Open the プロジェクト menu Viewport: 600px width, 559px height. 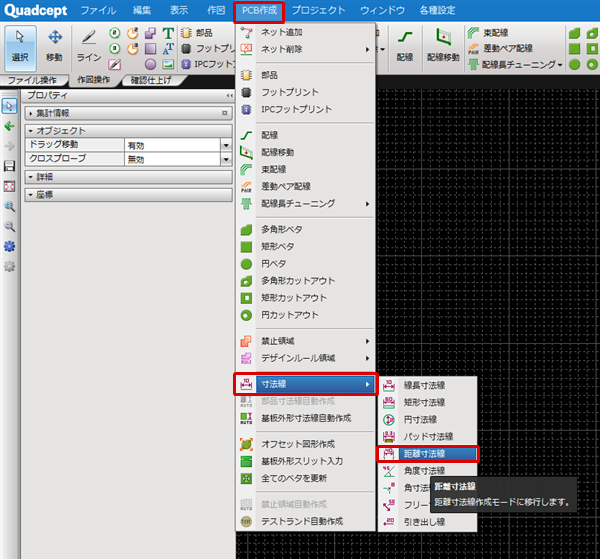point(319,10)
